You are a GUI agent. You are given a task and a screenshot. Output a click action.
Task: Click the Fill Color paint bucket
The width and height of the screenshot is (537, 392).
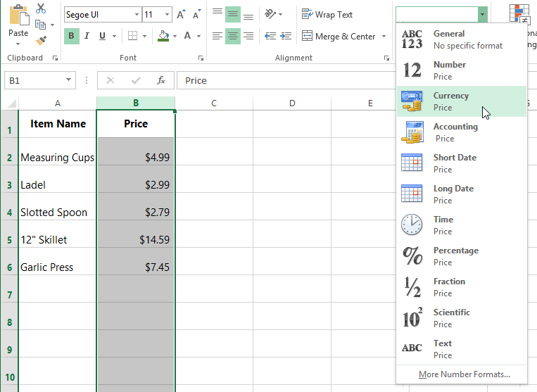point(163,36)
